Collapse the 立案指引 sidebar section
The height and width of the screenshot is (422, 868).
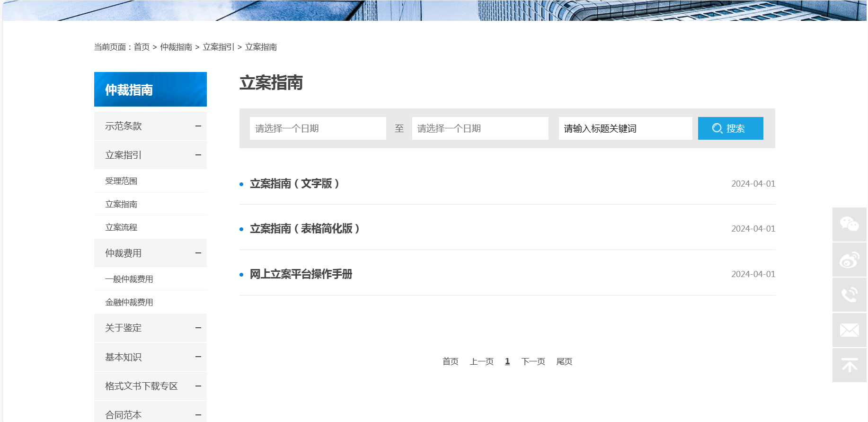click(198, 155)
